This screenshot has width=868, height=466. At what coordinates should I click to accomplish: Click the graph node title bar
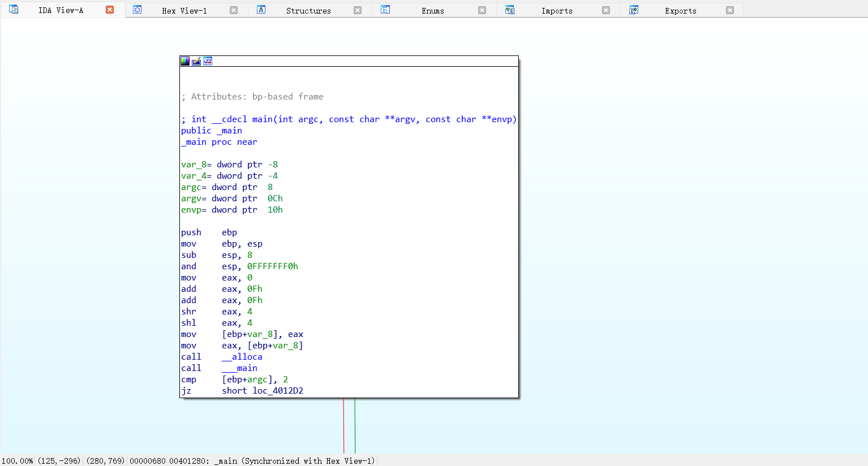pyautogui.click(x=349, y=61)
